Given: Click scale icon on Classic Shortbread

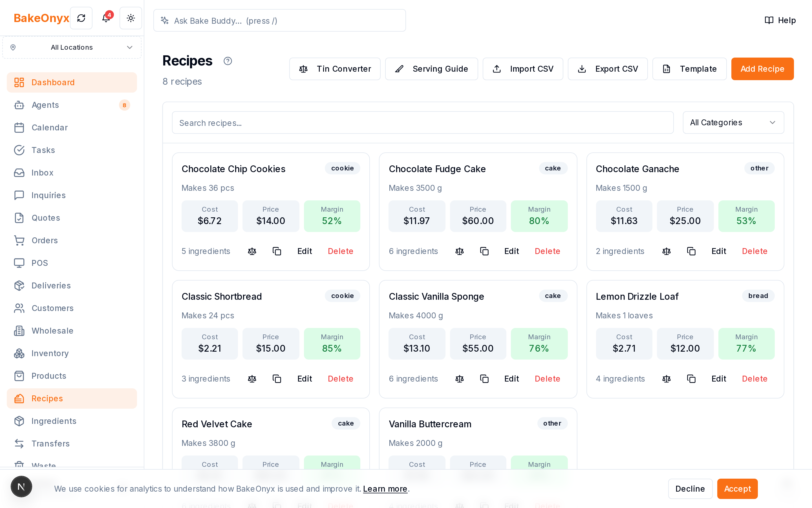Looking at the screenshot, I should point(252,379).
